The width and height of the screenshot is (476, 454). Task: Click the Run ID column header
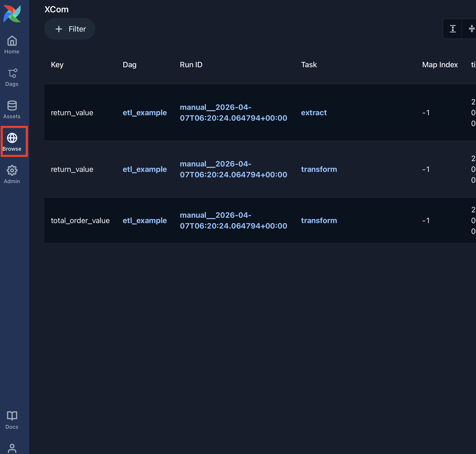coord(191,65)
